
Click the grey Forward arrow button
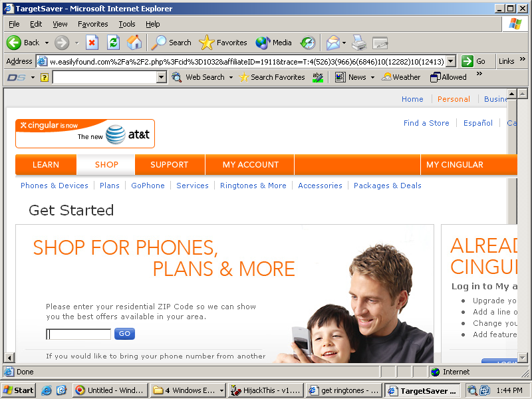62,43
